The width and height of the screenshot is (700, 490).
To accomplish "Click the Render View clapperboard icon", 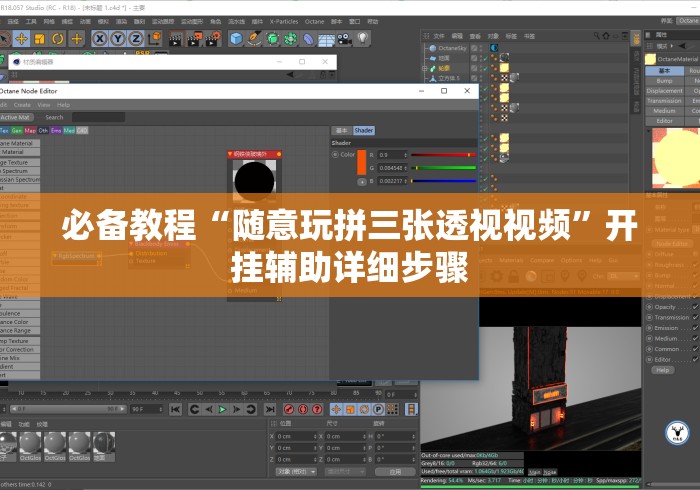I will [177, 39].
